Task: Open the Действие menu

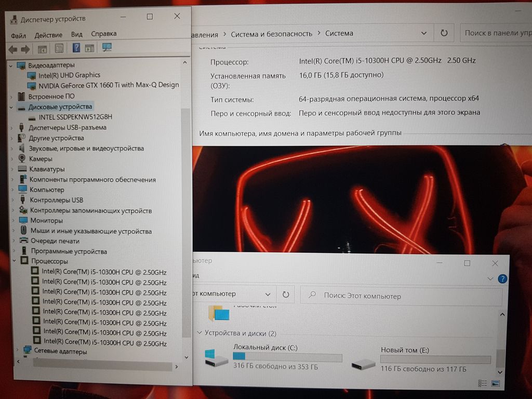Action: (48, 35)
